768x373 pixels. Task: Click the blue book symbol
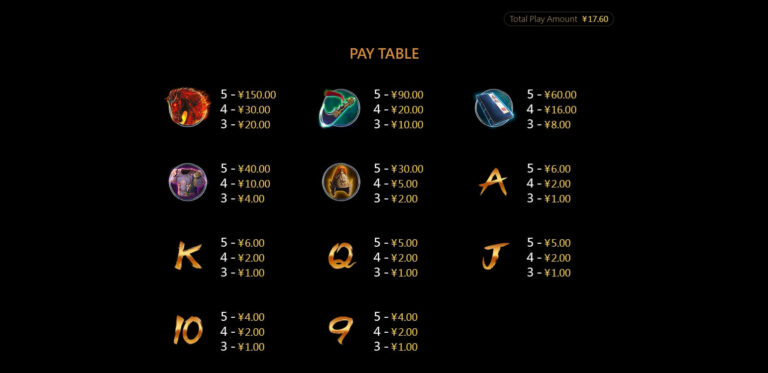(x=494, y=108)
